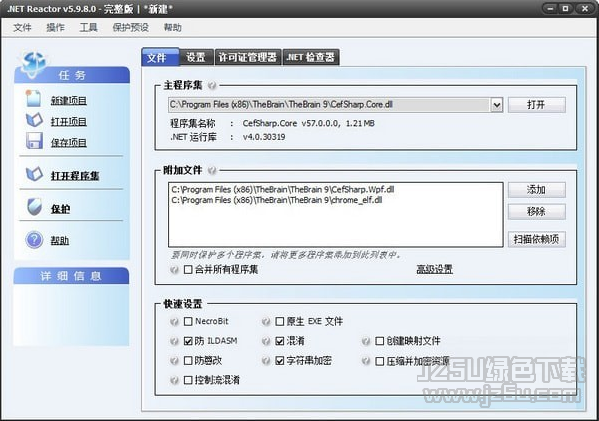Click hint icon beside 防 ILDASM

click(175, 341)
